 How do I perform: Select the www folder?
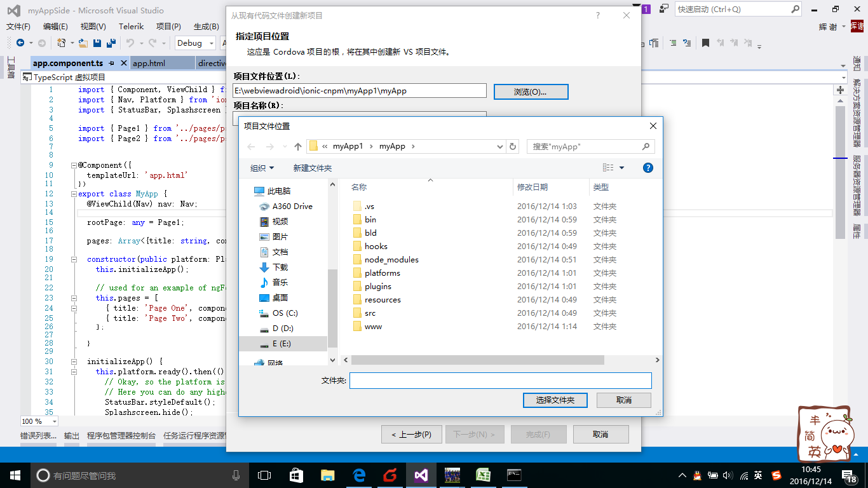tap(373, 327)
